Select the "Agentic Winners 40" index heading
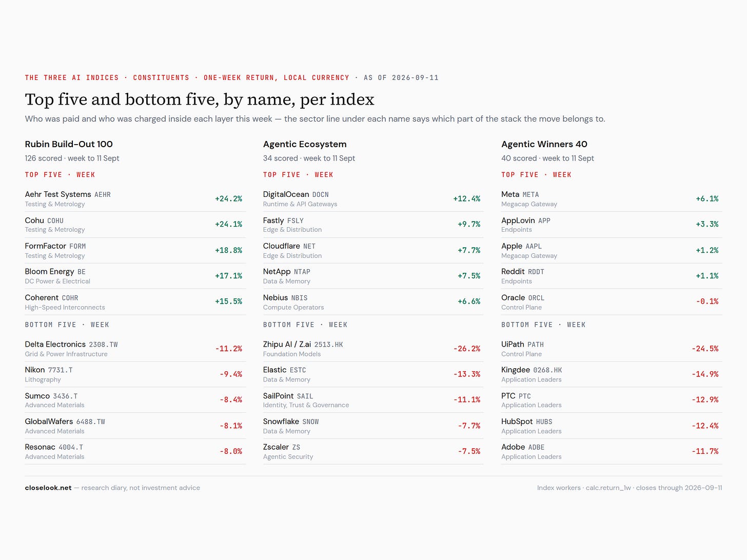This screenshot has height=560, width=747. pos(544,144)
